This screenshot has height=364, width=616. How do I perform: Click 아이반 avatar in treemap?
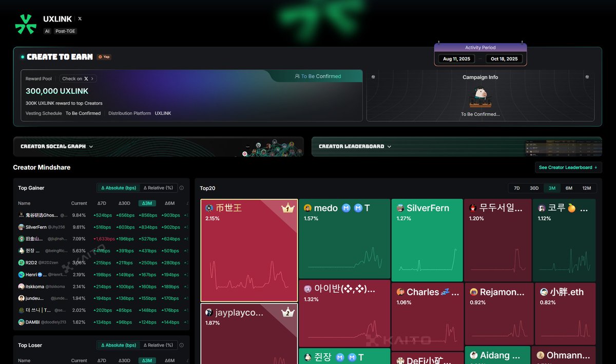tap(307, 289)
